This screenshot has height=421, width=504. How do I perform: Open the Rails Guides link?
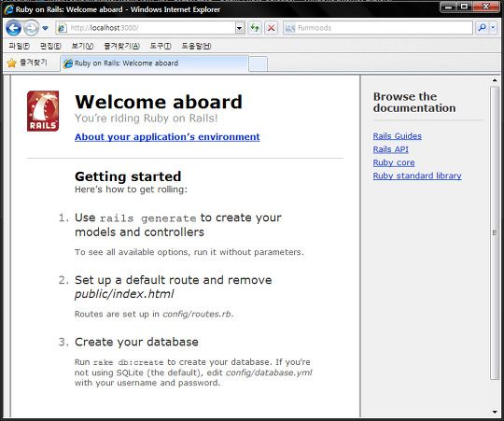[x=398, y=136]
